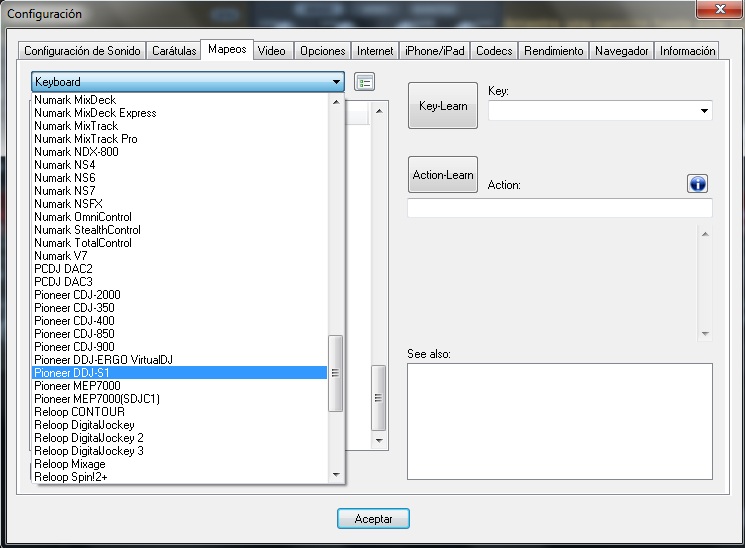Click the mapping list icon beside Keyboard dropdown

(x=364, y=82)
